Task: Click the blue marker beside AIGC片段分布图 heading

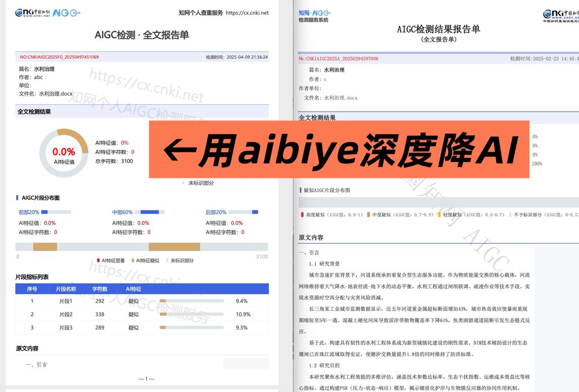Action: click(x=17, y=198)
